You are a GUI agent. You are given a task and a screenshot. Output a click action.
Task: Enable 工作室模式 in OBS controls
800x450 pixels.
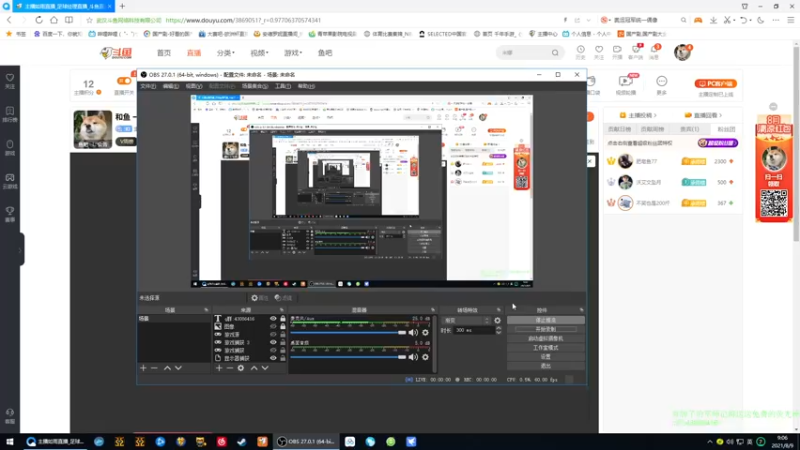[x=545, y=348]
